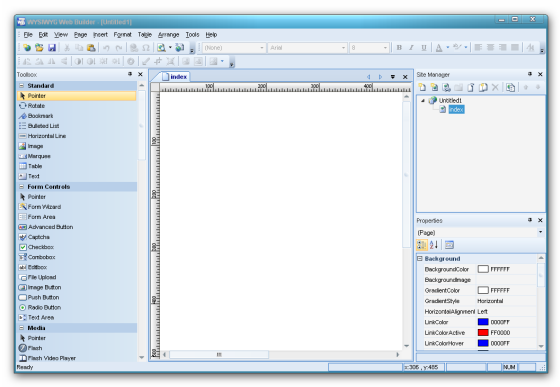Collapse the Standard toolbox section
The width and height of the screenshot is (560, 387).
[x=21, y=86]
